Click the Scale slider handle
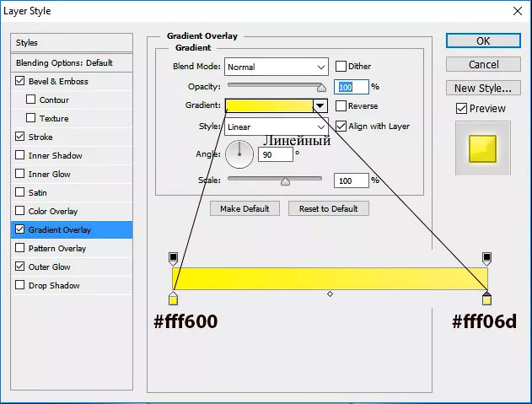This screenshot has width=532, height=404. tap(285, 181)
